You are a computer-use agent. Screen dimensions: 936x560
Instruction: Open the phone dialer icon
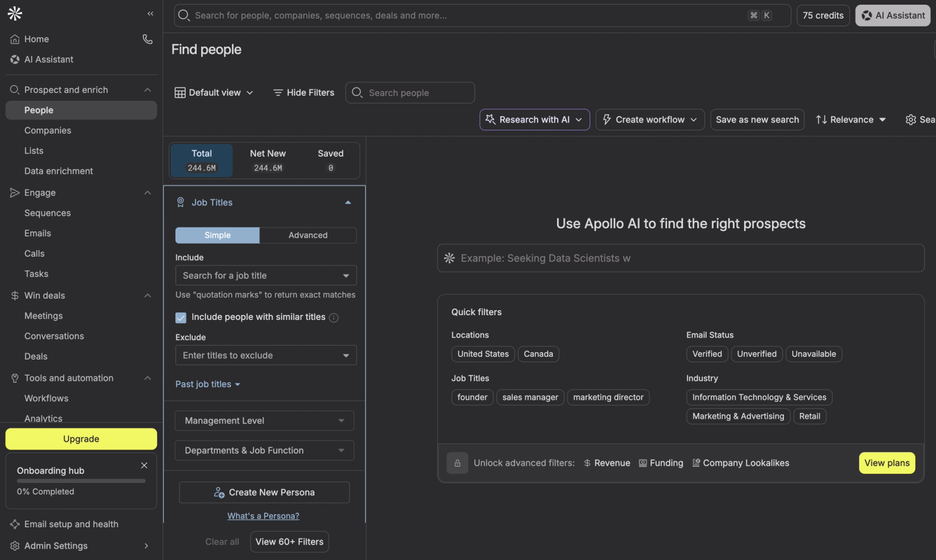point(147,39)
